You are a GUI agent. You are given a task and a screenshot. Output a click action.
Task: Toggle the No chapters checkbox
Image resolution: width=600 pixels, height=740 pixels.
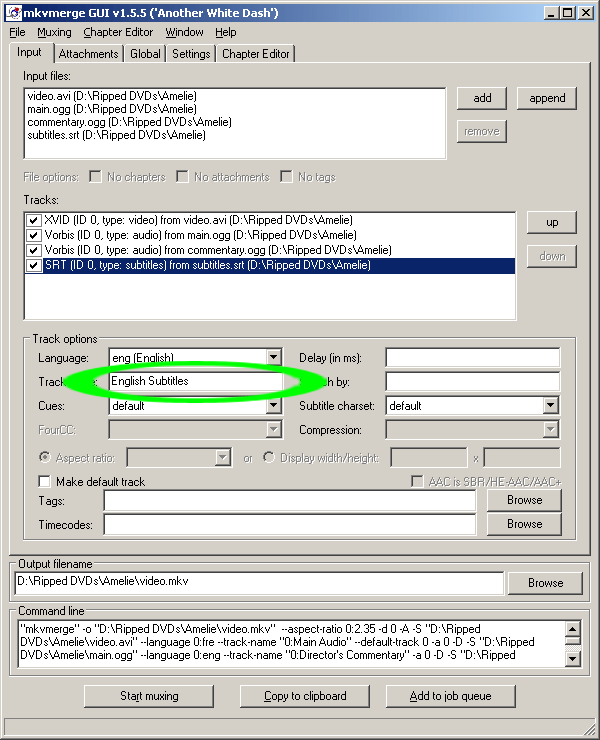95,177
